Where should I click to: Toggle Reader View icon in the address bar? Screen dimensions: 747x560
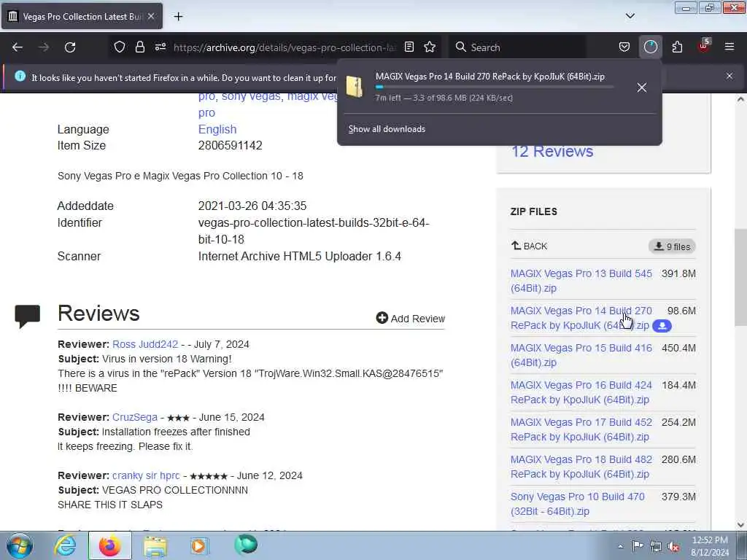(409, 47)
